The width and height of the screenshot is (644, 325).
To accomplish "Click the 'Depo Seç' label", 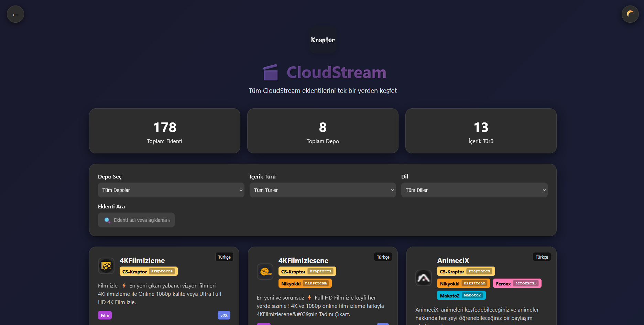I will pyautogui.click(x=110, y=176).
